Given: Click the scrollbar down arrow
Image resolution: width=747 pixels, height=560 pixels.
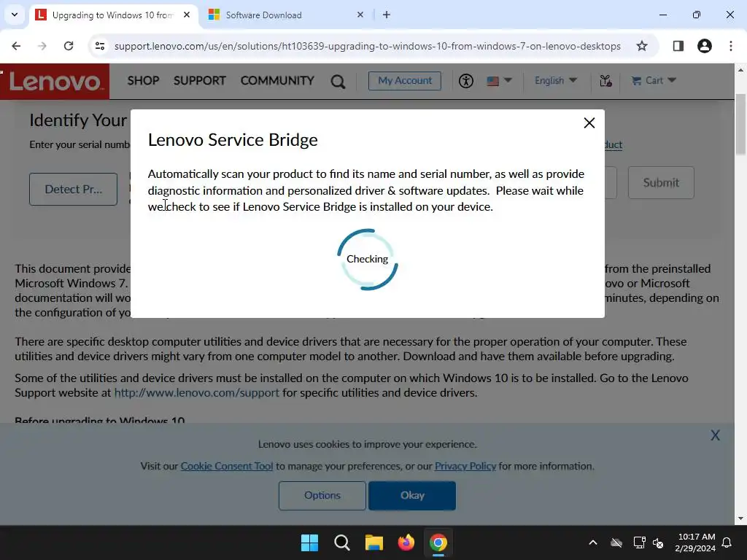Looking at the screenshot, I should coord(740,518).
